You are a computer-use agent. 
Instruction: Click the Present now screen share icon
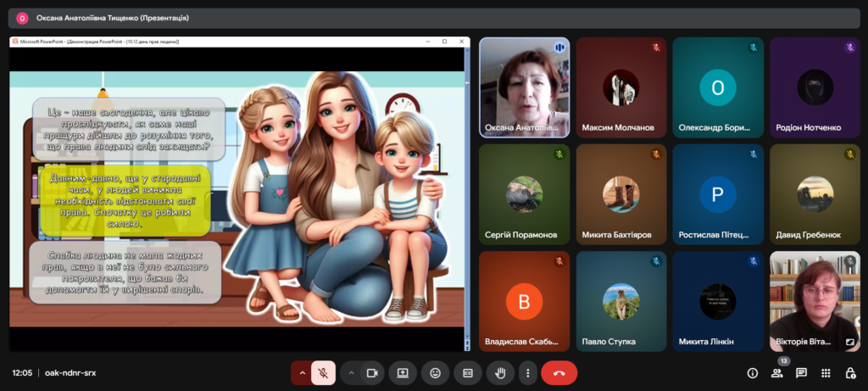point(403,372)
